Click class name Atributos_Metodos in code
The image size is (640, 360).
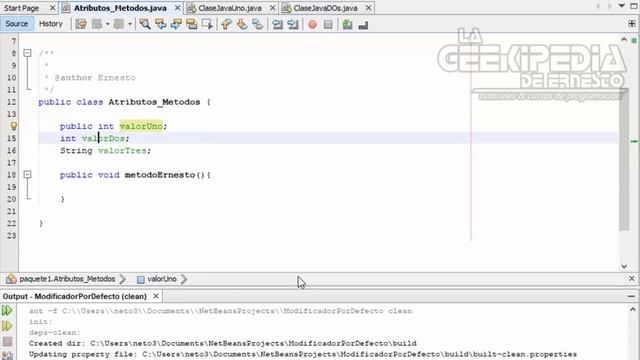(x=154, y=102)
